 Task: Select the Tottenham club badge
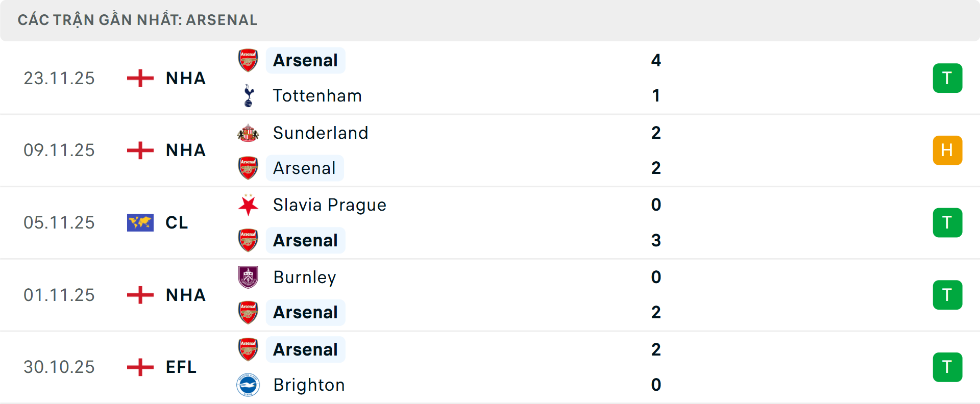point(248,95)
